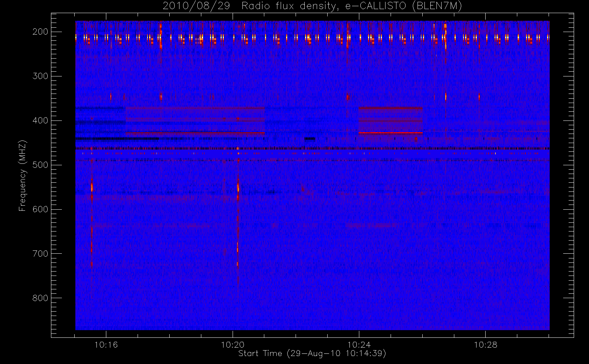
Task: Click the 10:24 time tick label
Action: pyautogui.click(x=359, y=345)
